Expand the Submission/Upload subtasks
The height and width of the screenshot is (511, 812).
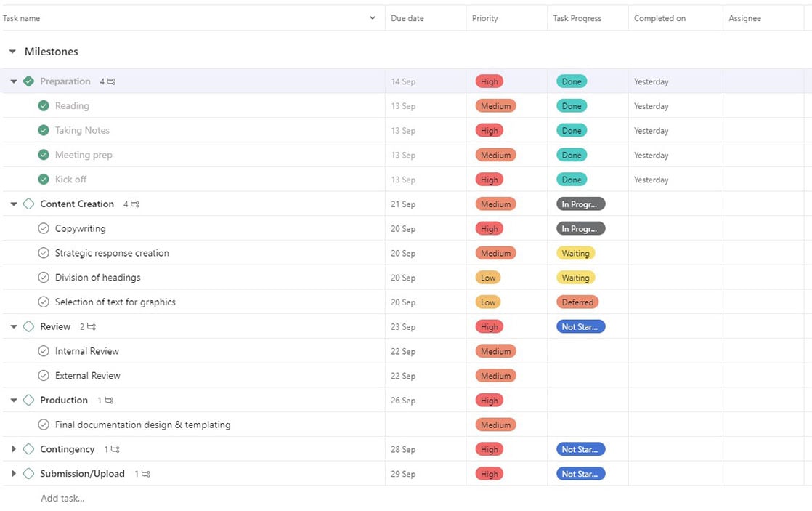coord(14,474)
